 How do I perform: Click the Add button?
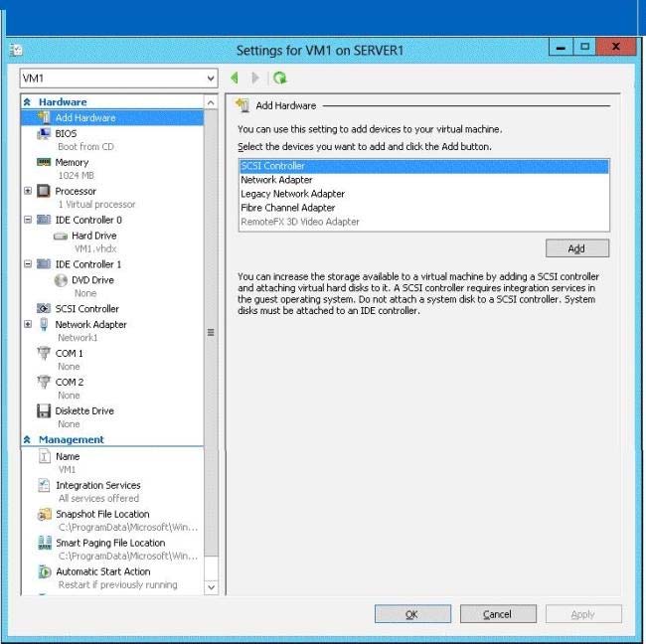576,248
